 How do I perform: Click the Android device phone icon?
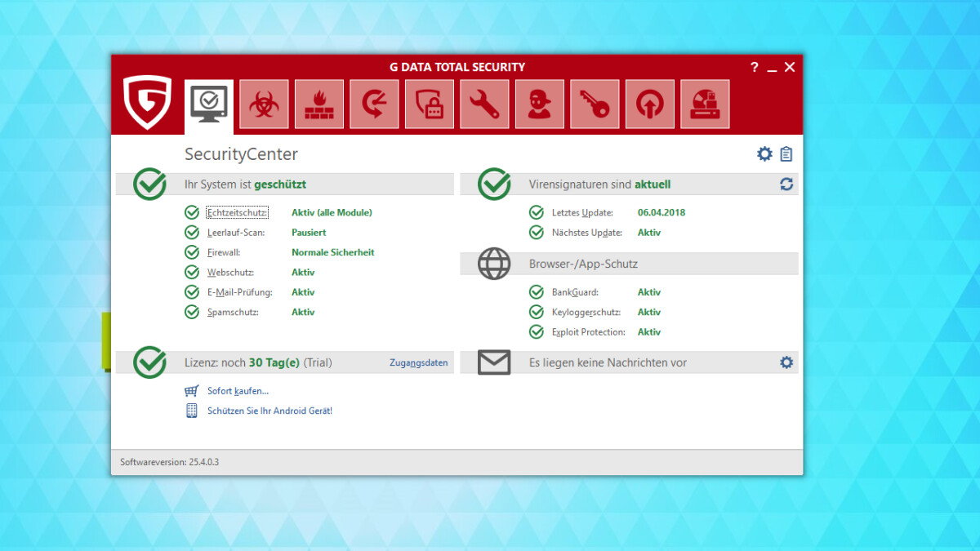192,411
